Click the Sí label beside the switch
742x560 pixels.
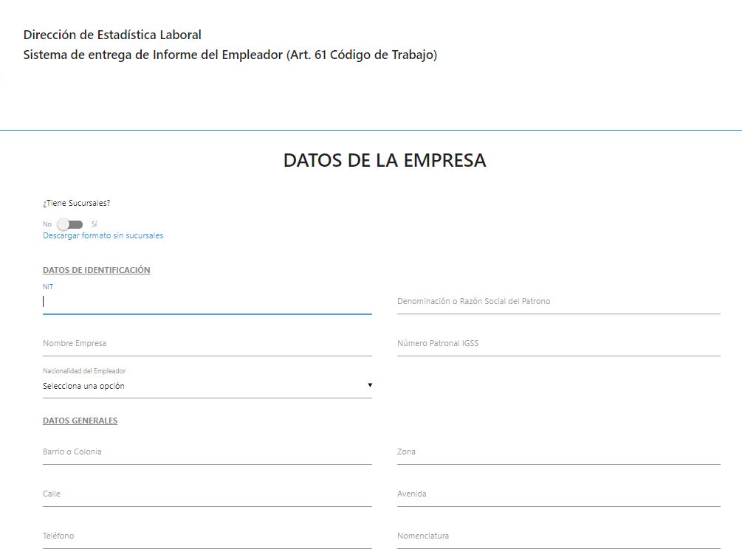point(94,224)
